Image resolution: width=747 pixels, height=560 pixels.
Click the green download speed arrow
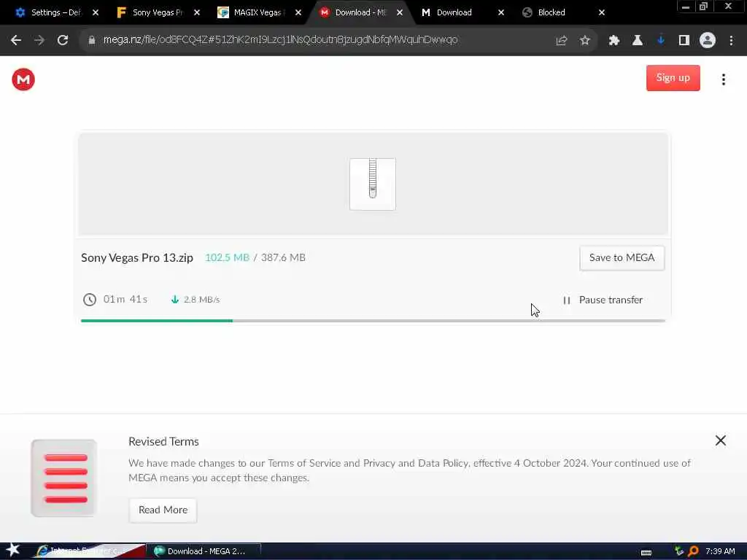[x=175, y=300]
